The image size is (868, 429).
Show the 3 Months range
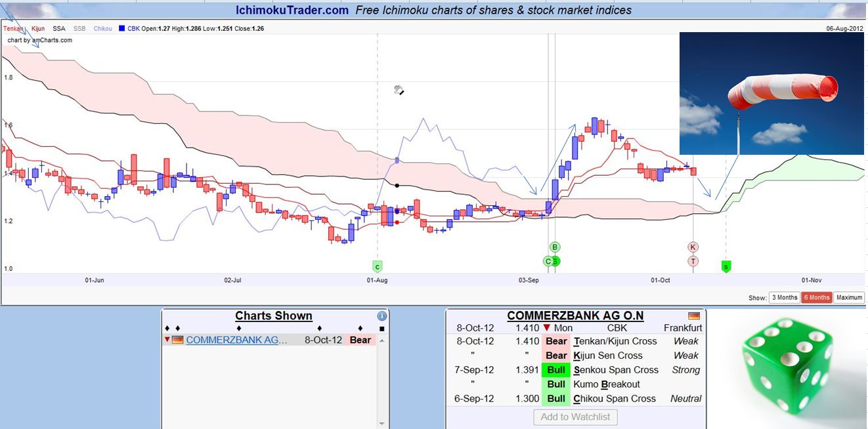[x=784, y=297]
